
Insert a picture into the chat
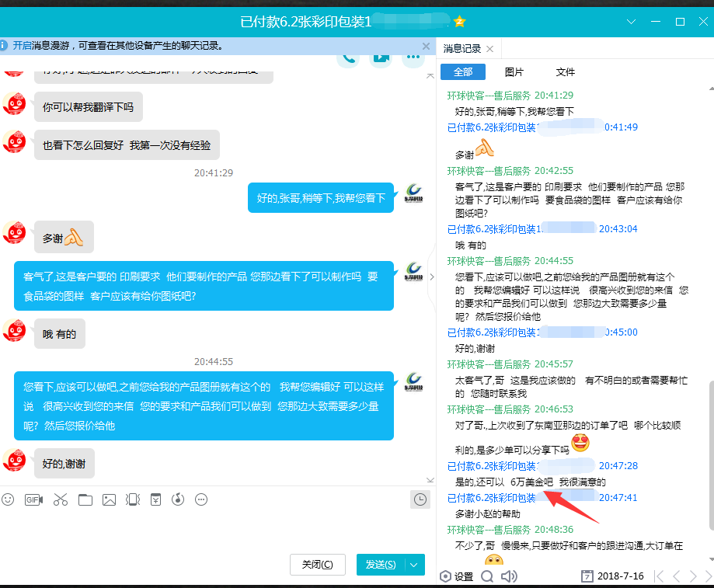[x=110, y=499]
